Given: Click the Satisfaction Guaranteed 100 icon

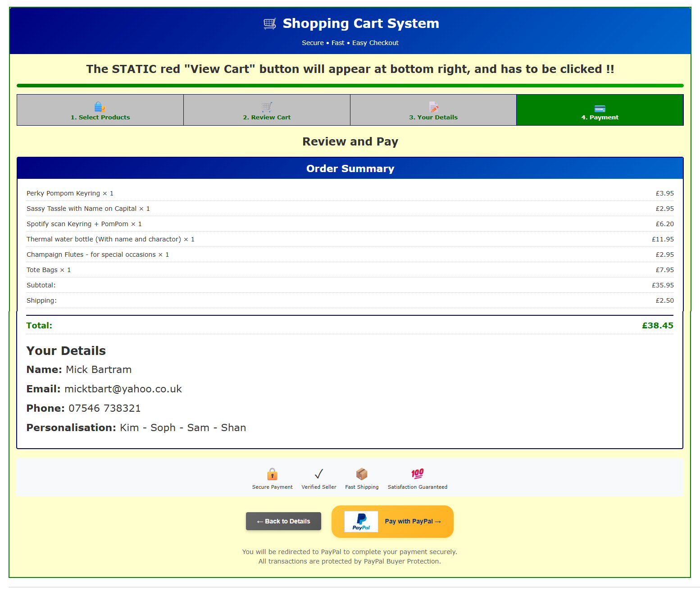Looking at the screenshot, I should (x=417, y=473).
